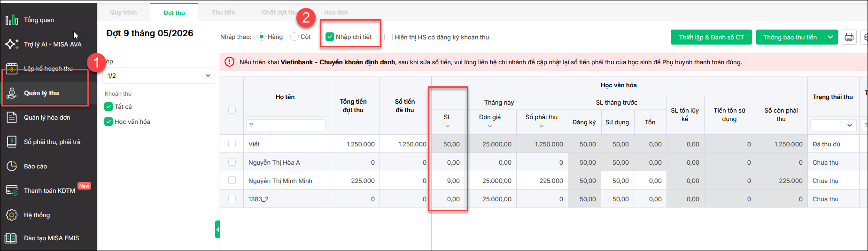Switch to the Chốt đợt thu tab

pyautogui.click(x=279, y=12)
